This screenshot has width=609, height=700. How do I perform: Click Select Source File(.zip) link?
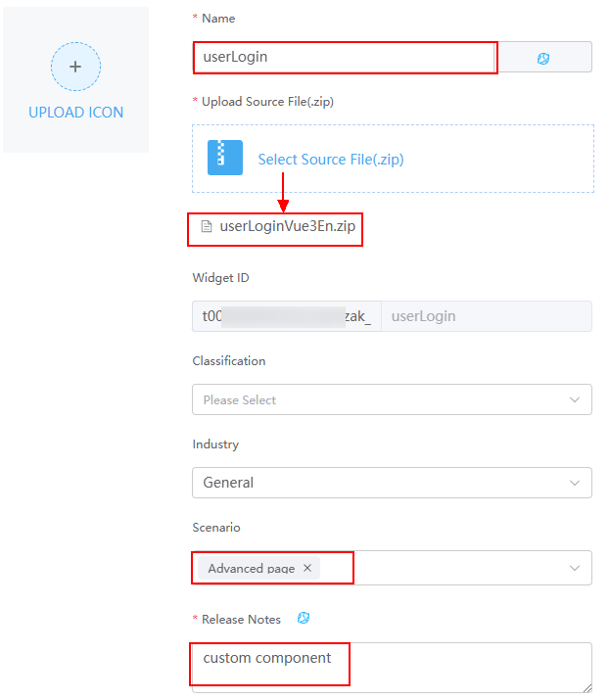(331, 160)
